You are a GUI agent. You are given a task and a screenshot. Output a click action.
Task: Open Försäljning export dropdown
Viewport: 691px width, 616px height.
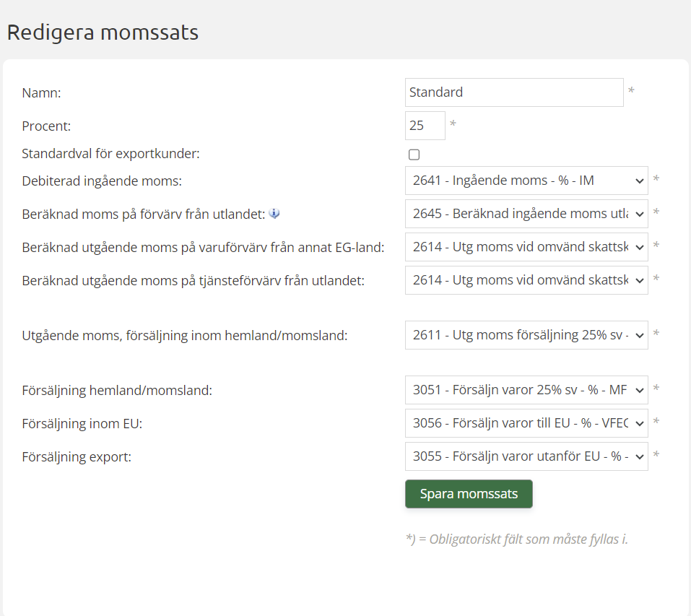click(526, 456)
